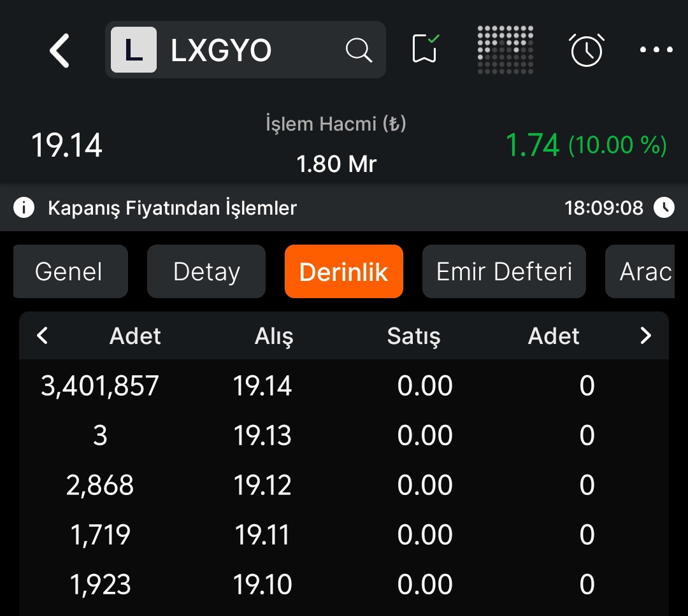Open the three-dot more options menu
This screenshot has width=688, height=616.
(x=656, y=50)
